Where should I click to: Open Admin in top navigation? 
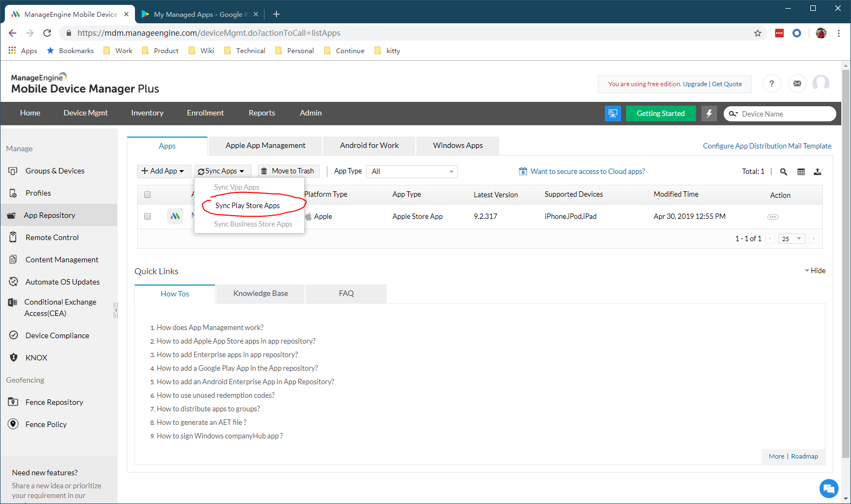pyautogui.click(x=311, y=113)
